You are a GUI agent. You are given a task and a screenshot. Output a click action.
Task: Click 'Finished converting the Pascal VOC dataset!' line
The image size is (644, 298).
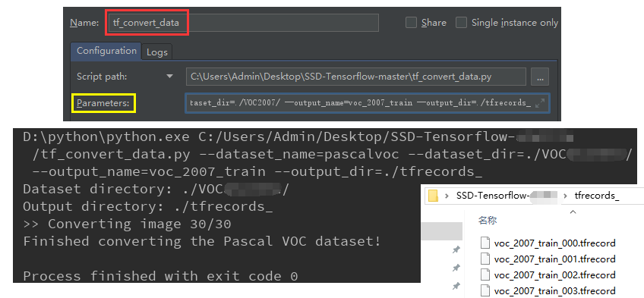202,241
